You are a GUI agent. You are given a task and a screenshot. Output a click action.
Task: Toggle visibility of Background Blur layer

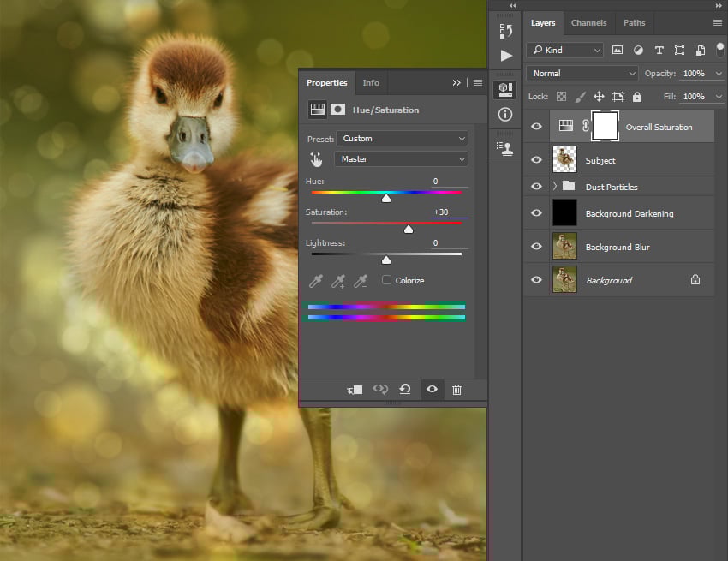[536, 246]
